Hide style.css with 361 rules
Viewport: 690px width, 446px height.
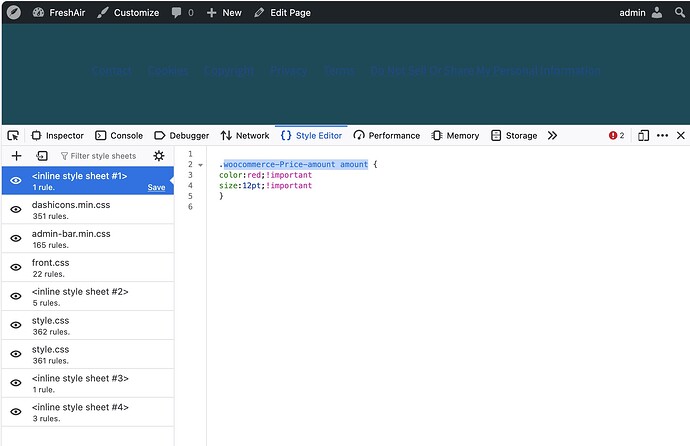[x=16, y=354]
